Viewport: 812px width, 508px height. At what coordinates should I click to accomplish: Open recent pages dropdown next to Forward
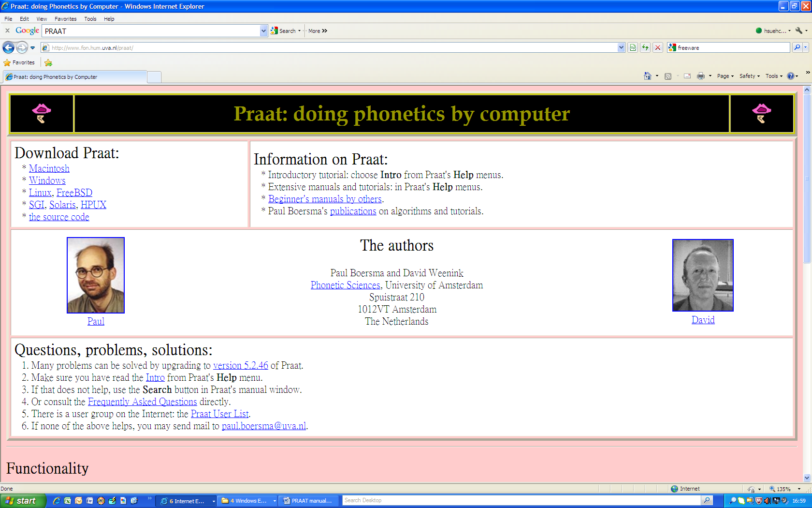click(32, 47)
